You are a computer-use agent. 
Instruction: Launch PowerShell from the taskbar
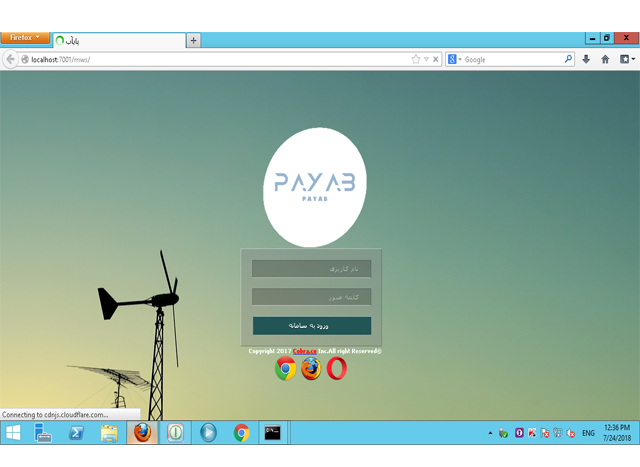click(76, 433)
